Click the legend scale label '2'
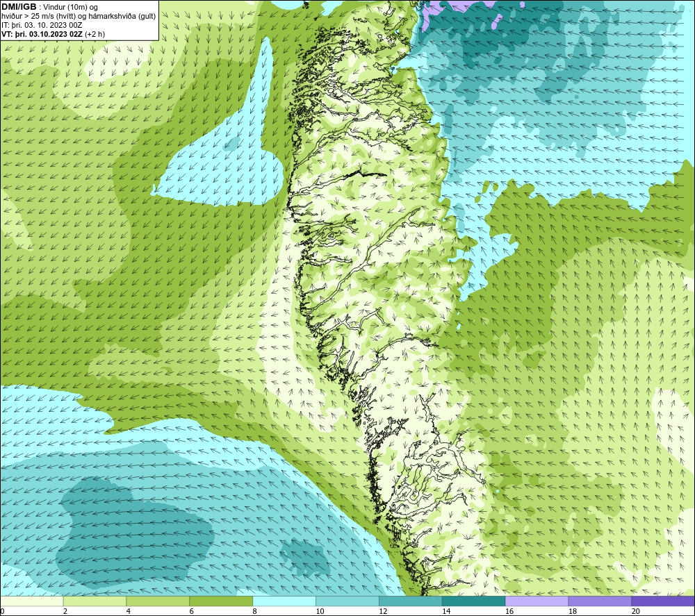Image resolution: width=695 pixels, height=616 pixels. [x=65, y=611]
